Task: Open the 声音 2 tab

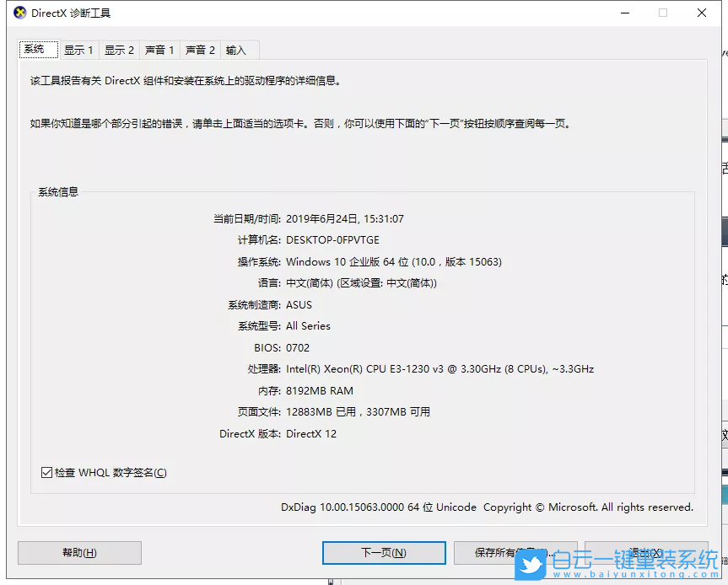Action: 199,50
